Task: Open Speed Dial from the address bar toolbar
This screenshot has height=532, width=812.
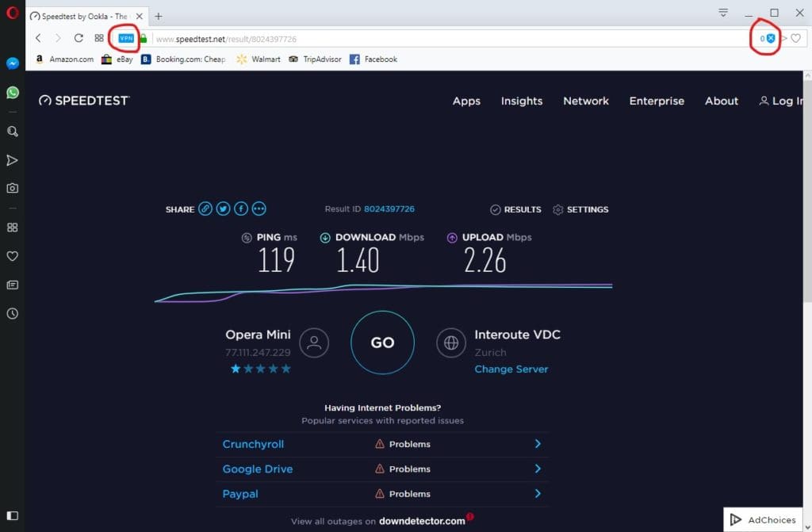Action: [99, 38]
